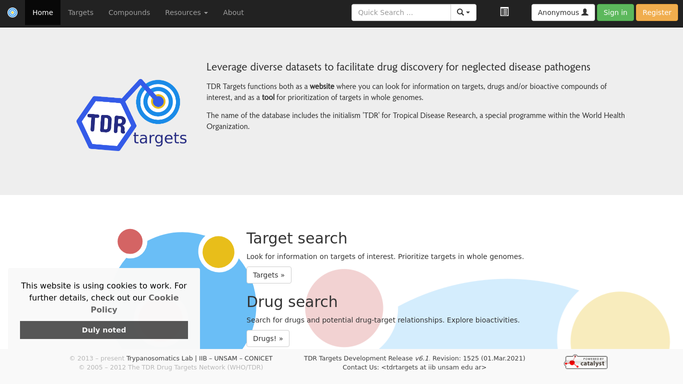683x384 pixels.
Task: Click the orange Register button
Action: [x=656, y=13]
